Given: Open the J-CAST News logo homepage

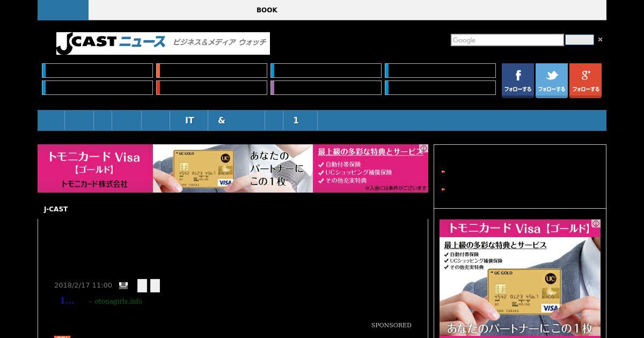Looking at the screenshot, I should point(163,43).
